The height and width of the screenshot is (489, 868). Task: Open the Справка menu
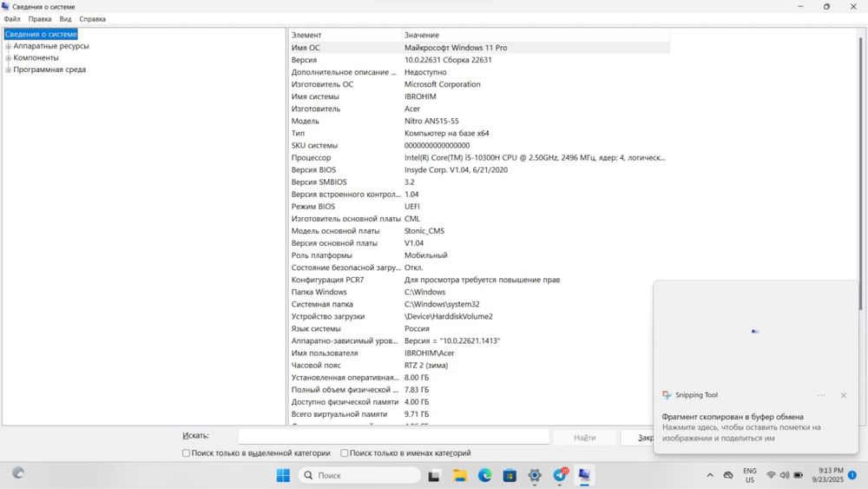click(93, 19)
